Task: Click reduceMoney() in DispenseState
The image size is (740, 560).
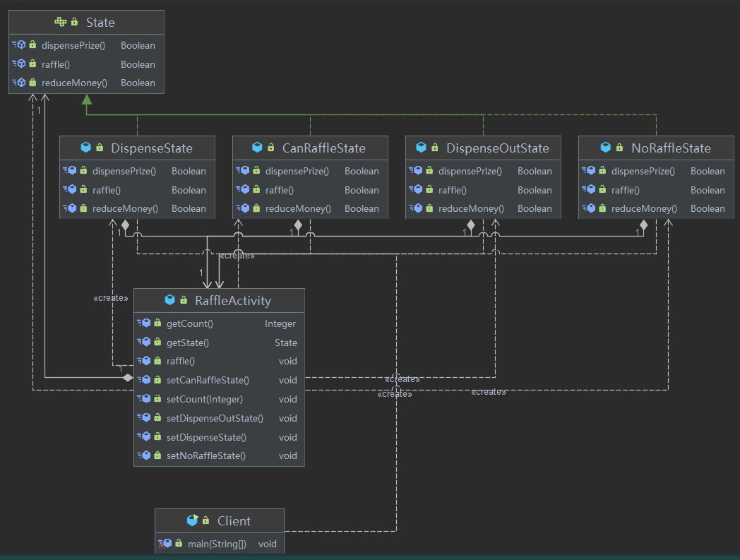Action: coord(125,208)
